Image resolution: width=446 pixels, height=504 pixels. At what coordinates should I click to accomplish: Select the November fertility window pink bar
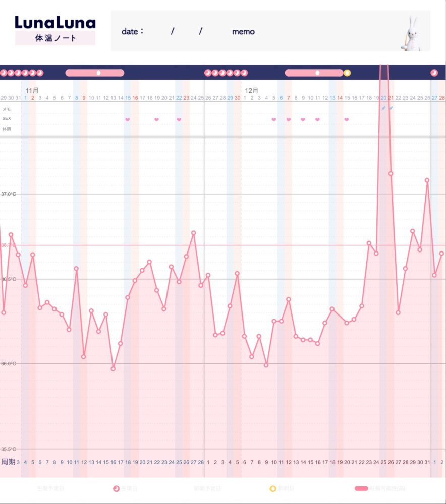pos(94,73)
